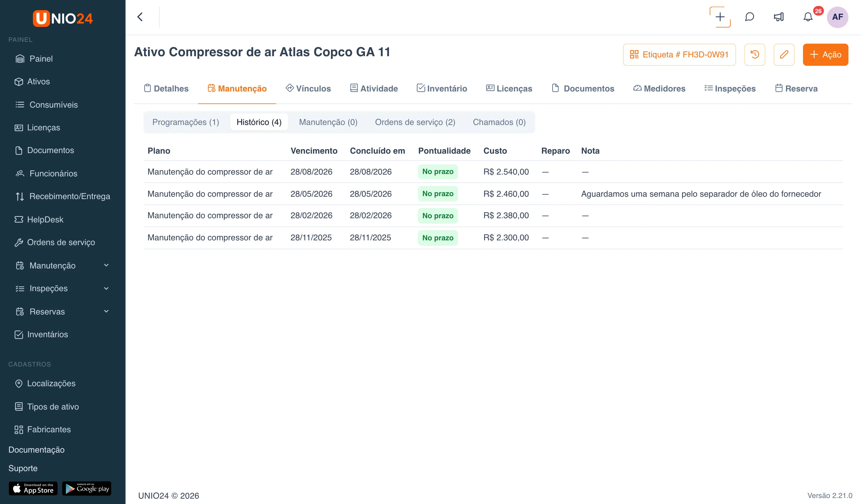Select the Programações (1) sub-tab
This screenshot has height=504, width=861.
coord(186,122)
